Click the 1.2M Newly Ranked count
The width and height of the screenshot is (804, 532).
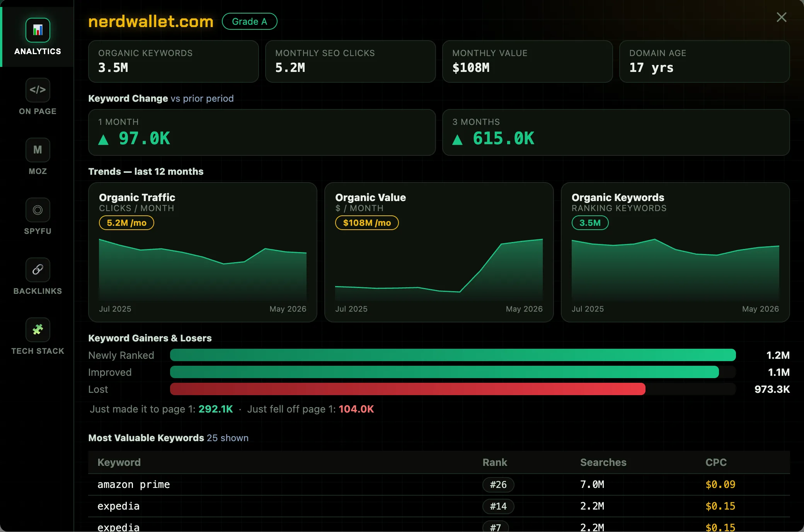[x=778, y=355]
